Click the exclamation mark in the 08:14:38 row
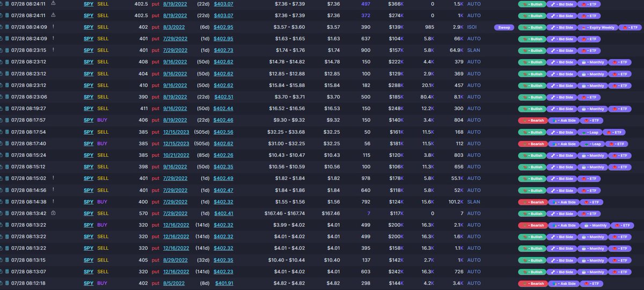644x290 pixels. [x=53, y=202]
